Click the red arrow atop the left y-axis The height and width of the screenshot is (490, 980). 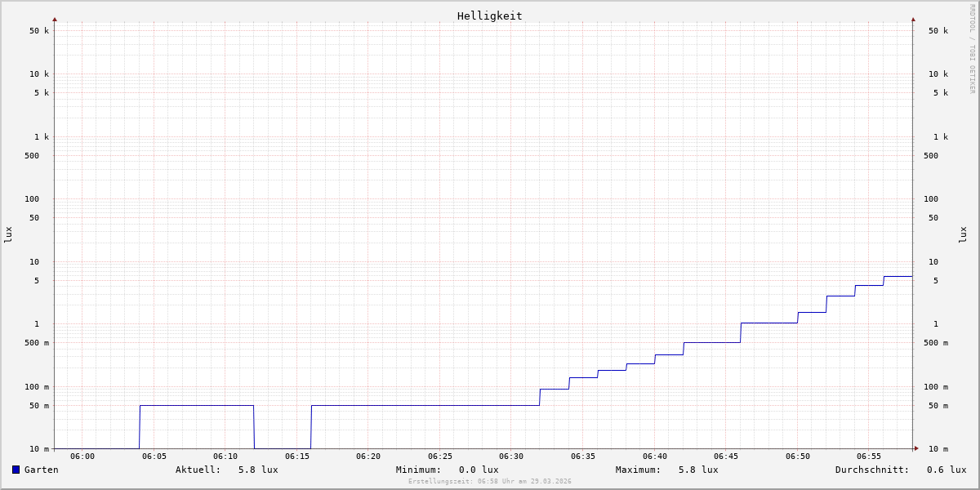click(x=55, y=20)
